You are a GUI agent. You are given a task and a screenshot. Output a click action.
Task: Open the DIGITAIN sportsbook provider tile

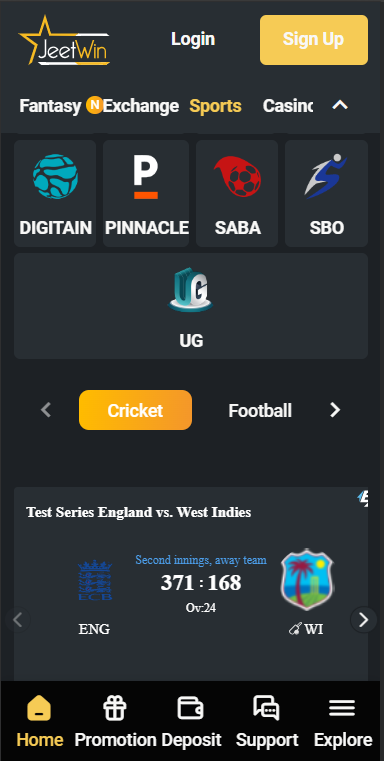pyautogui.click(x=55, y=194)
